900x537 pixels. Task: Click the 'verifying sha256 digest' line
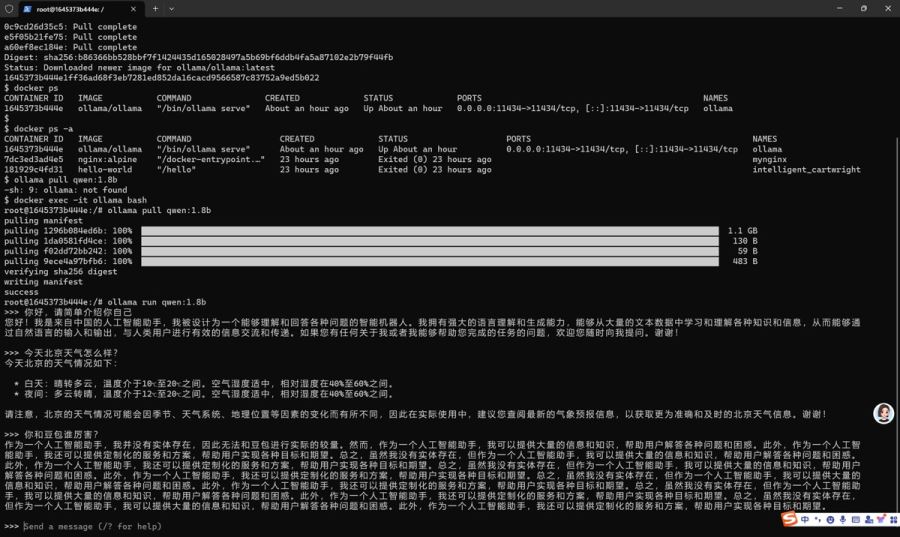(61, 272)
